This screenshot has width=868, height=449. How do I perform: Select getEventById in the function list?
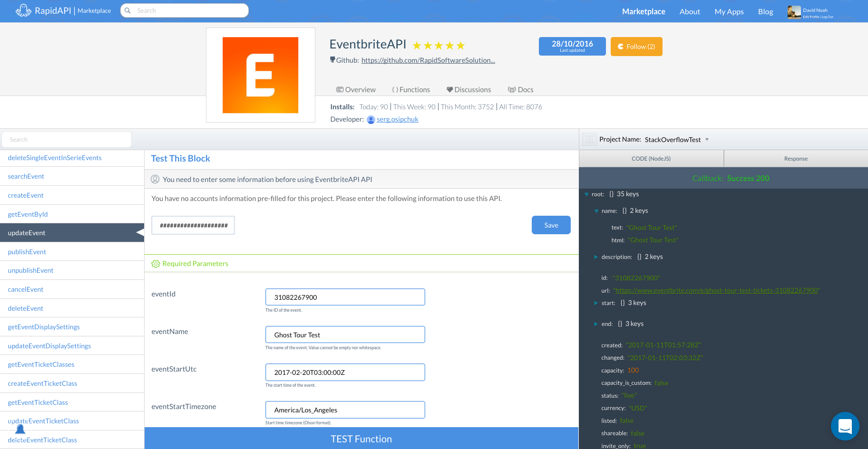pos(72,214)
